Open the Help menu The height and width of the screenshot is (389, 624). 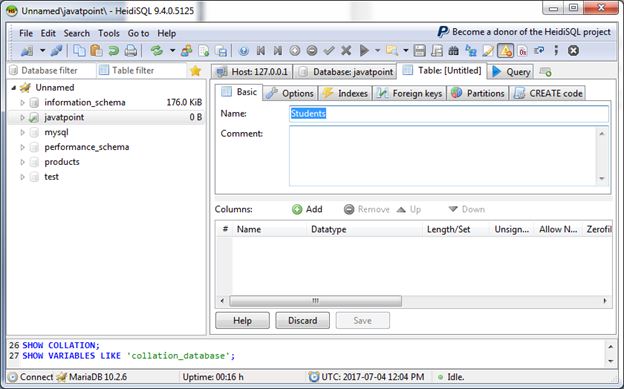pos(166,33)
